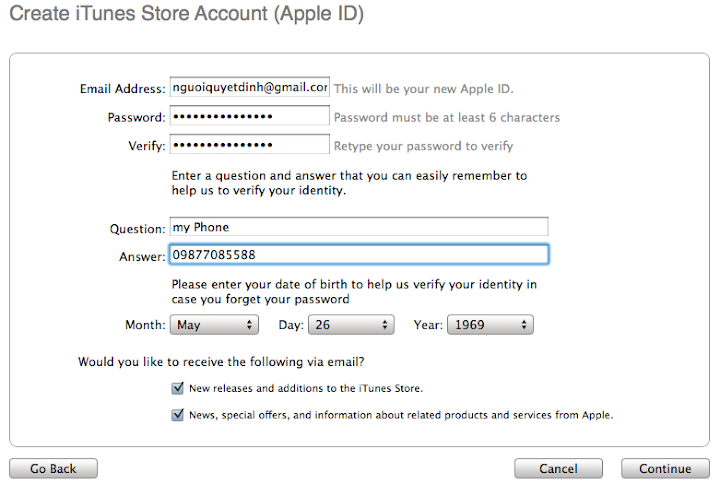Viewport: 720px width, 485px height.
Task: Click the Continue button
Action: 665,468
